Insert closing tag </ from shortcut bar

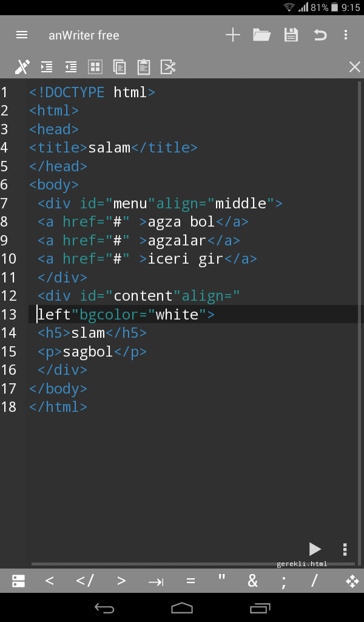pyautogui.click(x=85, y=581)
